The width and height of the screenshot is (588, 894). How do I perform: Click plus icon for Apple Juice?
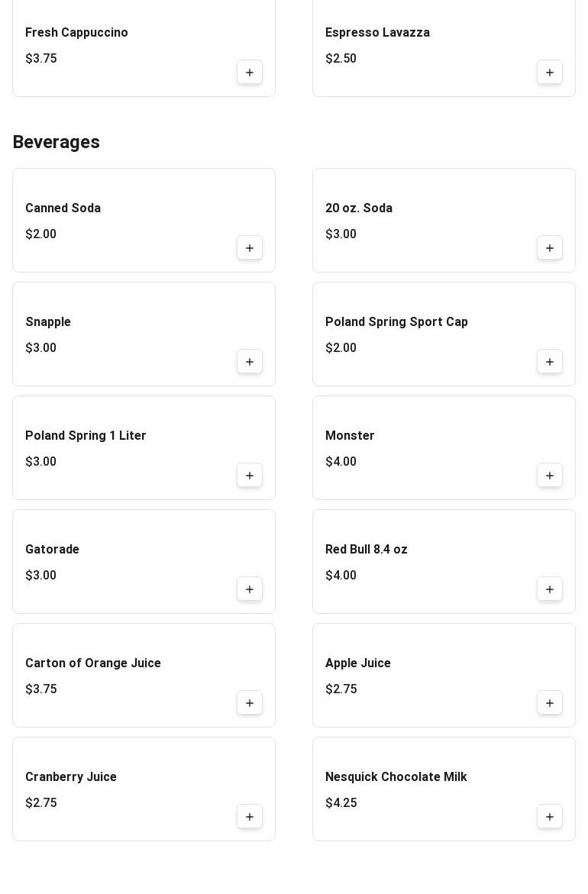(550, 703)
